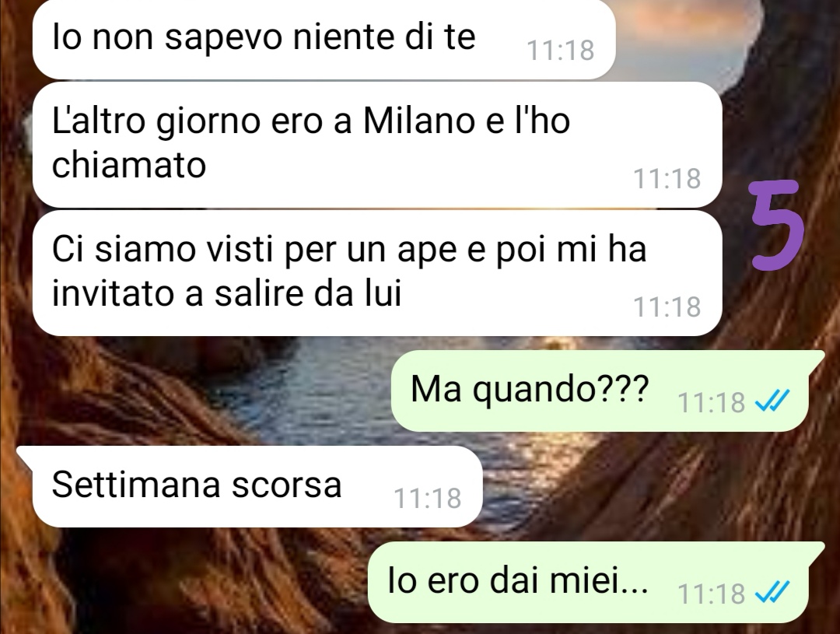Tap the blue double checkmark on 'Io ero dai miei...'
The height and width of the screenshot is (634, 840).
[772, 592]
